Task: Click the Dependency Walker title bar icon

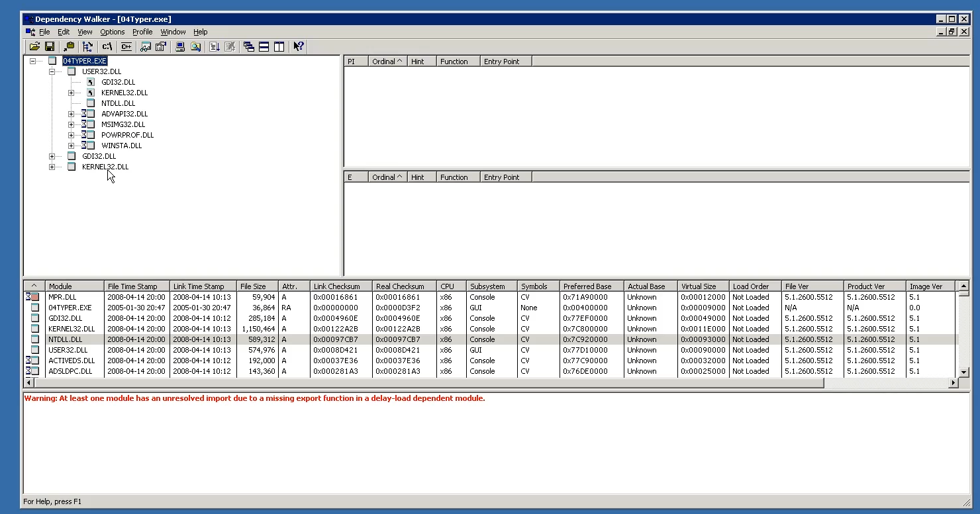Action: click(x=28, y=19)
